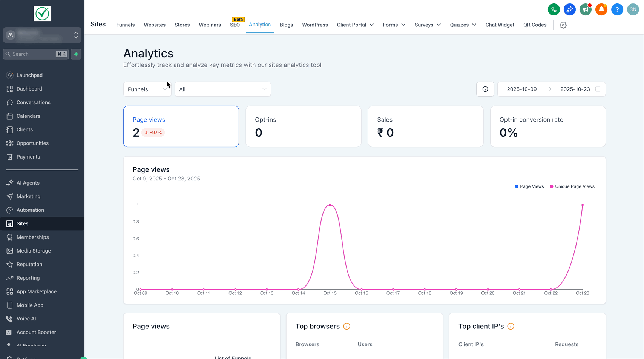This screenshot has height=359, width=644.
Task: Click the green phone dialer icon
Action: [x=554, y=9]
